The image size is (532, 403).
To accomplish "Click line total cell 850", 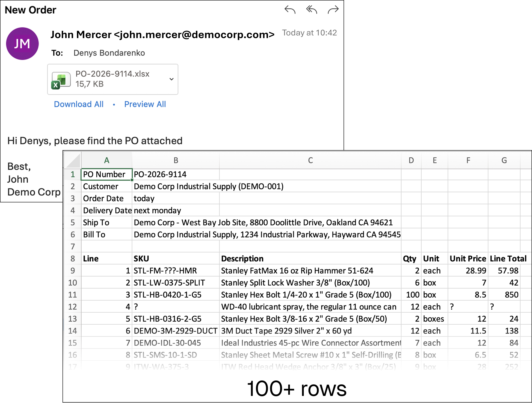I will point(504,295).
